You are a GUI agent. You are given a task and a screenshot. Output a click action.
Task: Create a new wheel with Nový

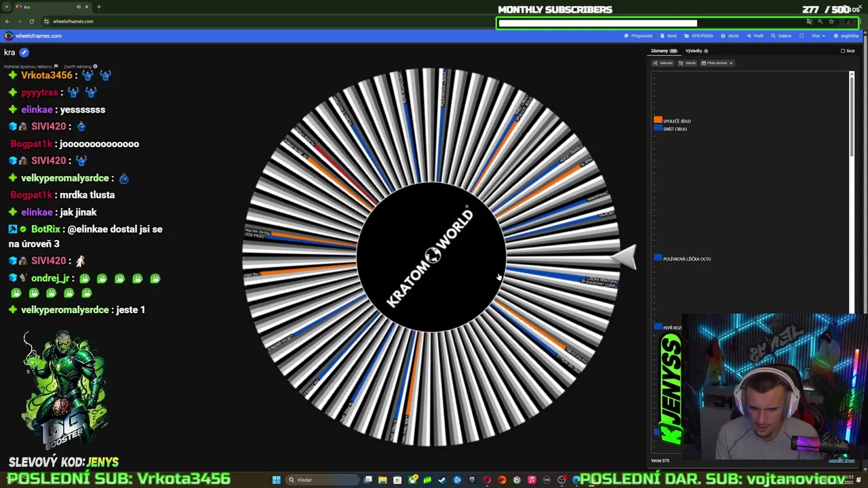click(669, 36)
